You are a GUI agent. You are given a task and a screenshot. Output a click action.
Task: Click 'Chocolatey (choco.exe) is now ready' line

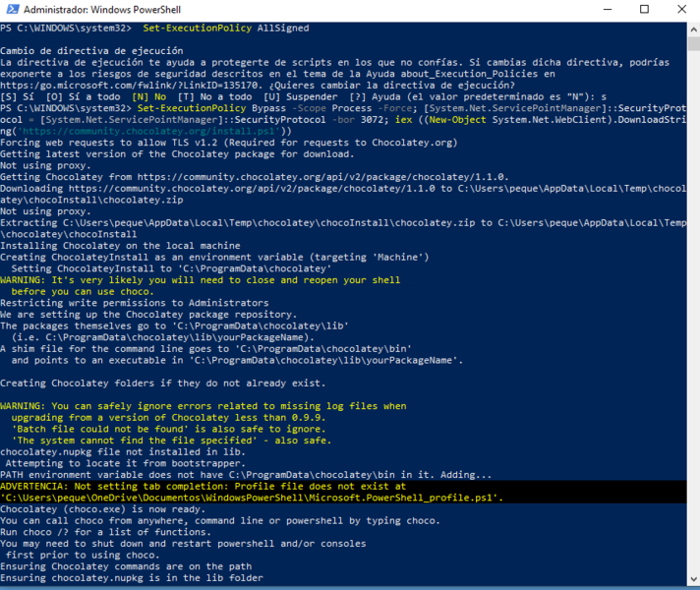click(x=102, y=509)
